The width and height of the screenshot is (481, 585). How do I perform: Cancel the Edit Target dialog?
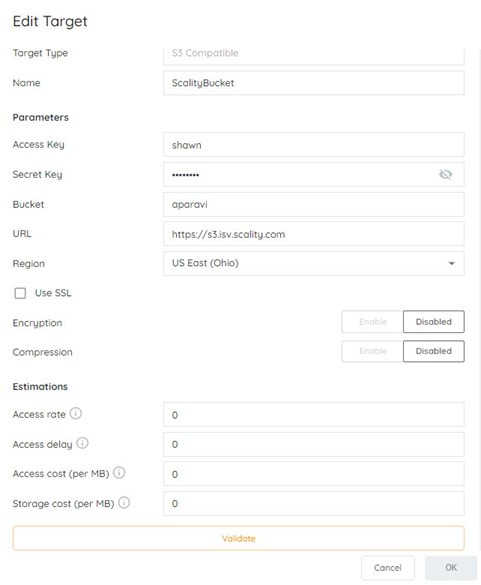click(388, 568)
